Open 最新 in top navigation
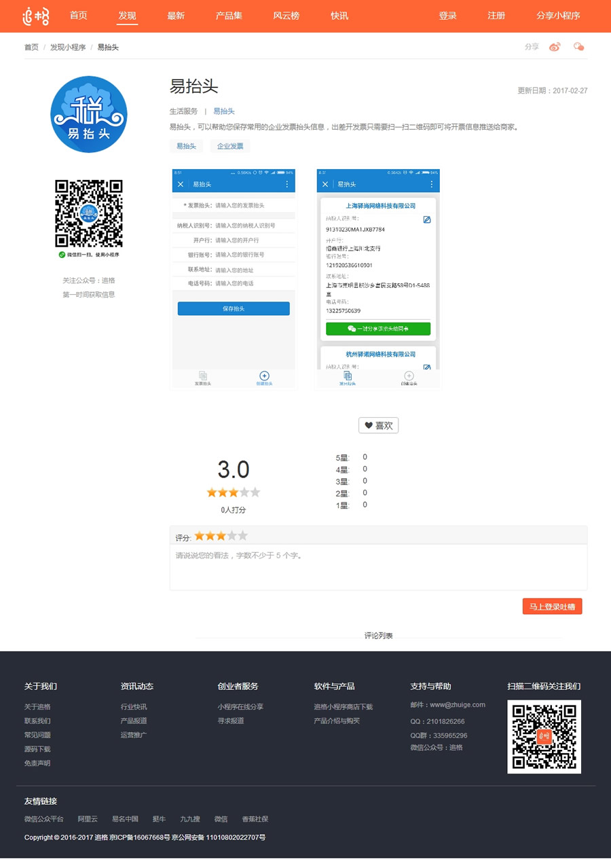The height and width of the screenshot is (868, 611). coord(176,16)
